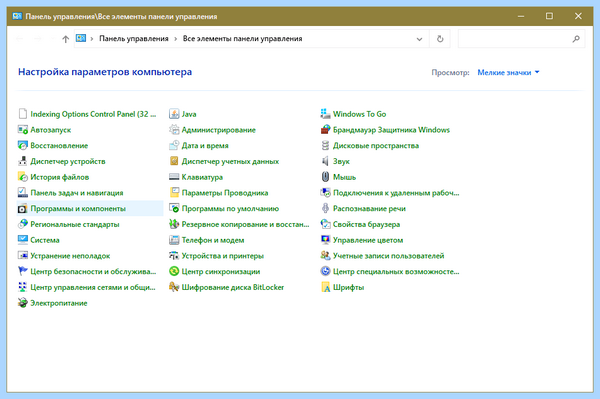Click the Windows To Go icon
Image resolution: width=600 pixels, height=399 pixels.
point(325,114)
